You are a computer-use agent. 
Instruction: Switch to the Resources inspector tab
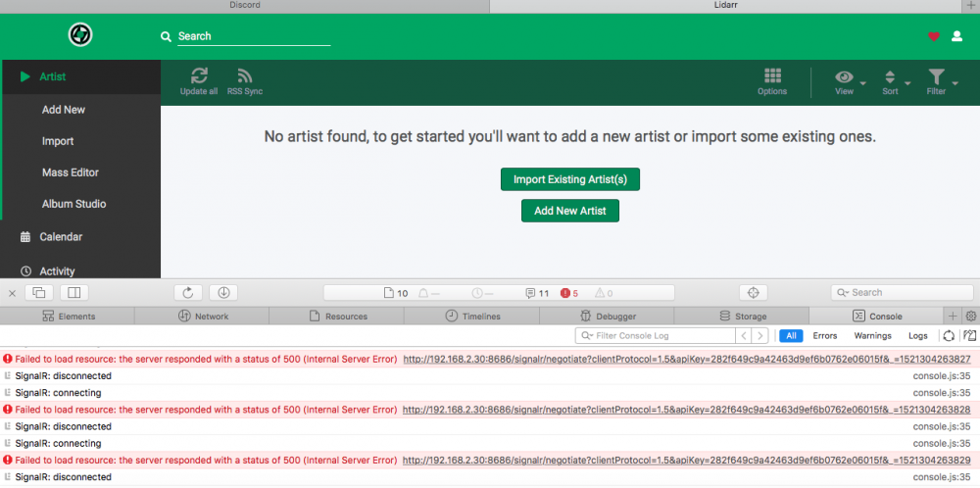[x=337, y=317]
